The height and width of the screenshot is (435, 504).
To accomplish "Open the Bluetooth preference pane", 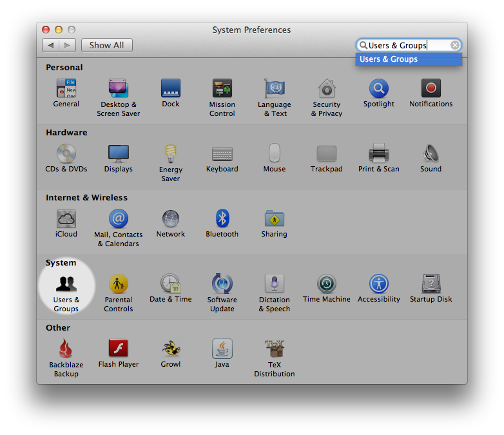I will point(222,219).
